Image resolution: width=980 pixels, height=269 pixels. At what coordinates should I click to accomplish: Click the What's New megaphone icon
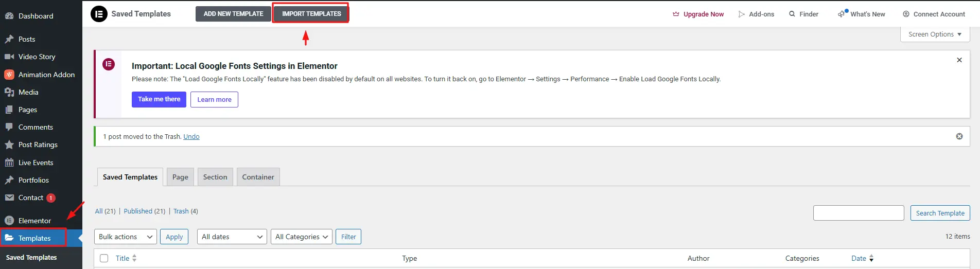[842, 14]
